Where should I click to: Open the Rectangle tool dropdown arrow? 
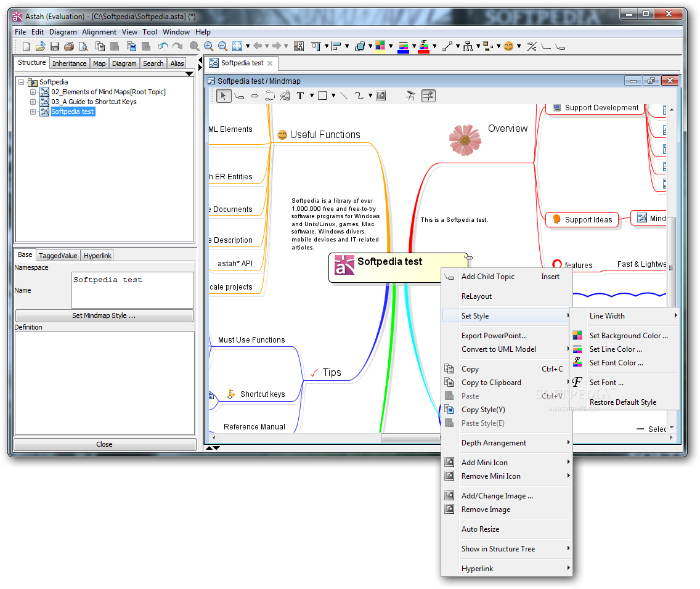(x=333, y=95)
